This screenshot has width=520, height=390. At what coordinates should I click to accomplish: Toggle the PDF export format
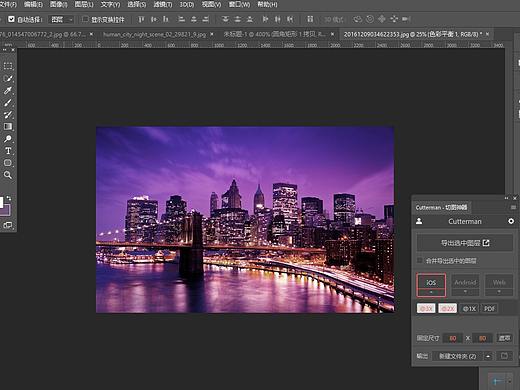[489, 308]
